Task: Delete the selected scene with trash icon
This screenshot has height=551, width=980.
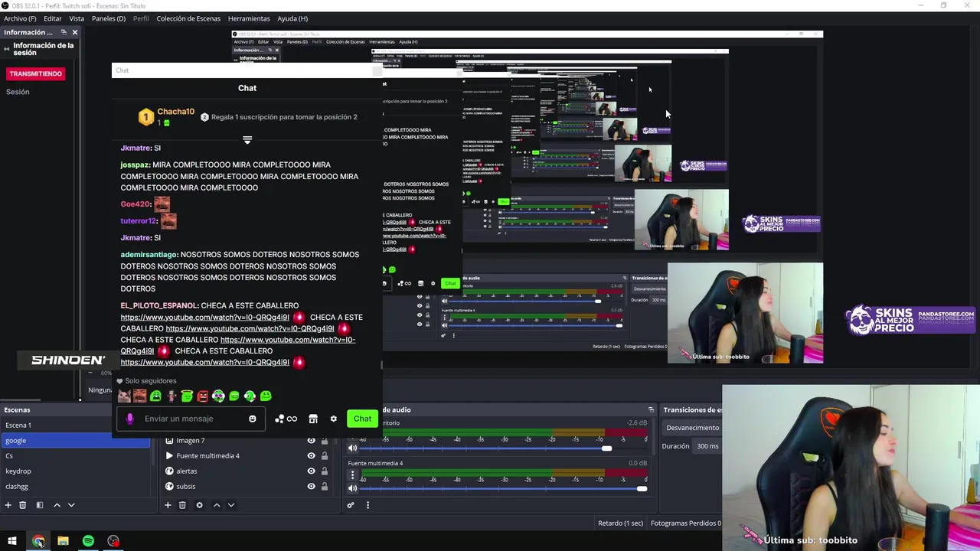Action: (23, 505)
